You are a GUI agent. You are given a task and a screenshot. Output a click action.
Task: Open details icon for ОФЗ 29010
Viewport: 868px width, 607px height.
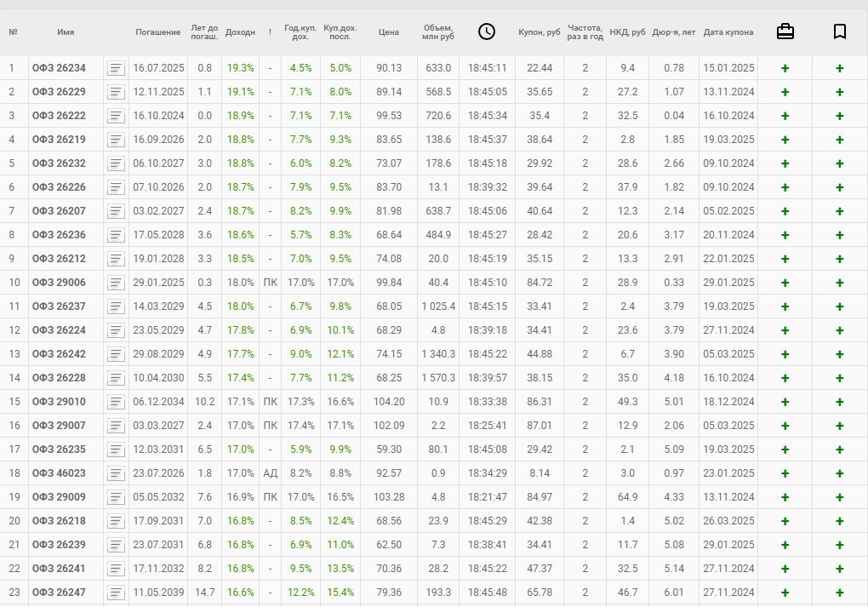[116, 402]
